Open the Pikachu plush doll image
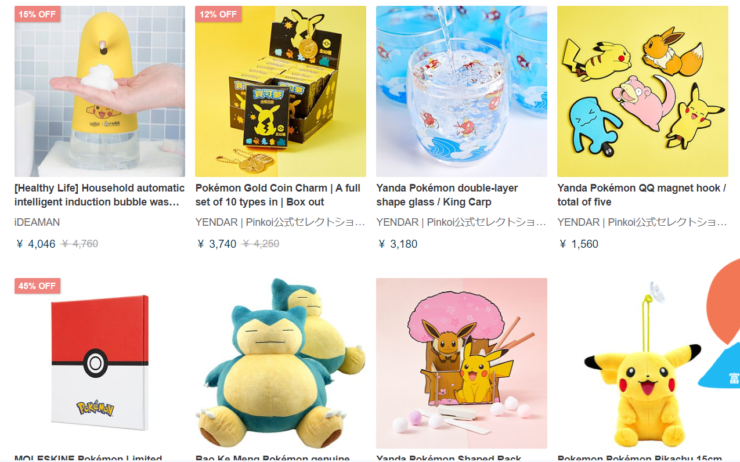This screenshot has width=740, height=462. pyautogui.click(x=642, y=363)
